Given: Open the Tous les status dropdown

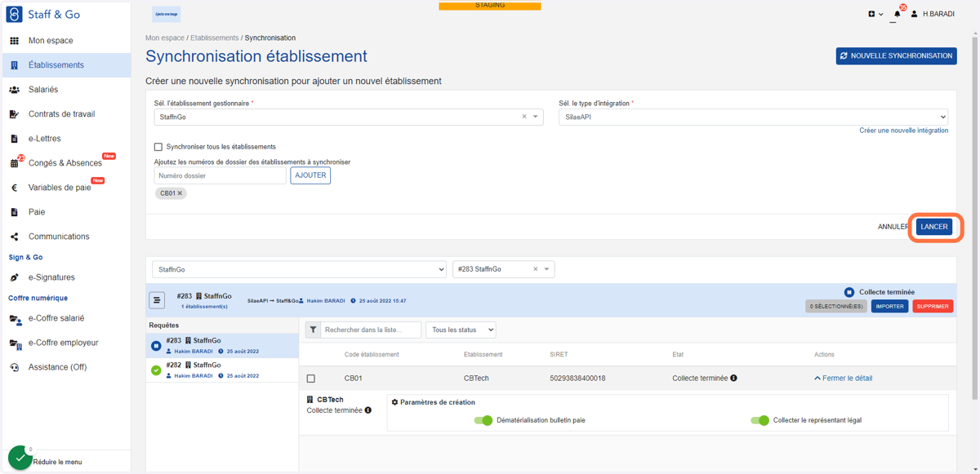Looking at the screenshot, I should pos(461,330).
